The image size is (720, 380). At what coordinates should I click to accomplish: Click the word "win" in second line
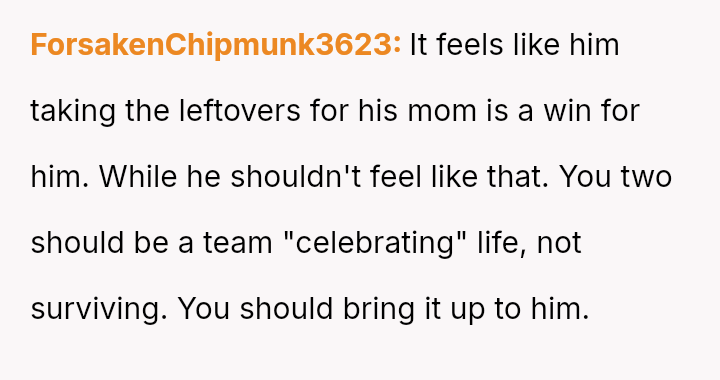[x=567, y=111]
